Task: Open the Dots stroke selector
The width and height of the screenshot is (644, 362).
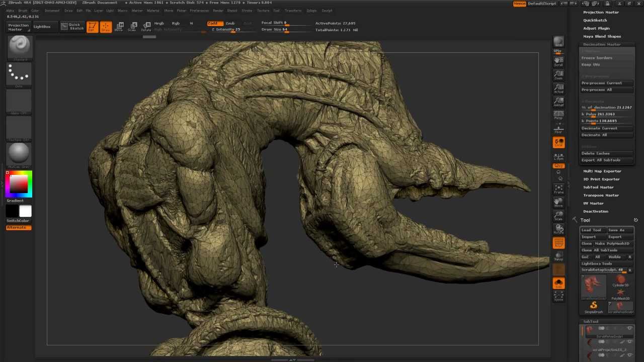Action: click(x=19, y=75)
